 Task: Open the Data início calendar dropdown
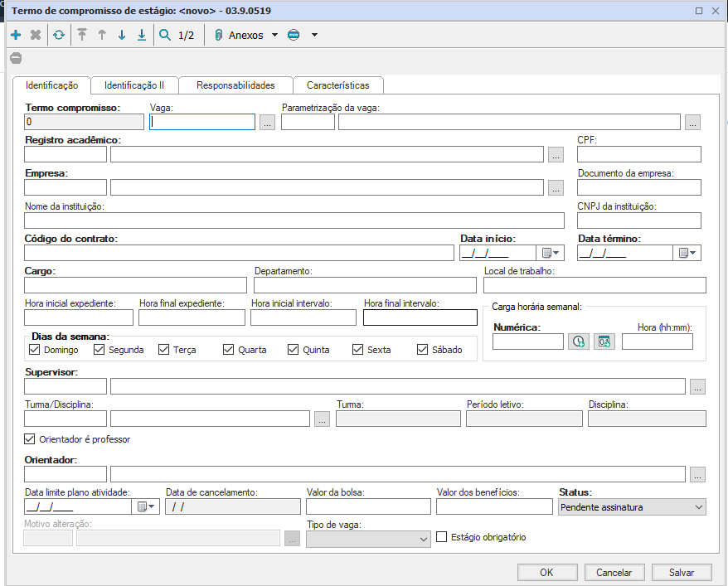[x=551, y=254]
